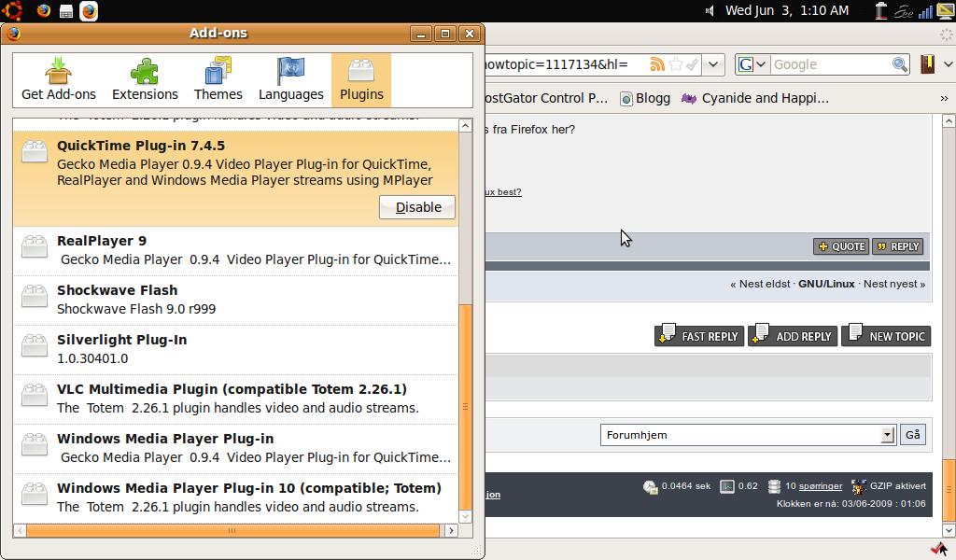Click the 'RealPlayer 9' plugin title
The height and width of the screenshot is (560, 956).
[x=102, y=241]
